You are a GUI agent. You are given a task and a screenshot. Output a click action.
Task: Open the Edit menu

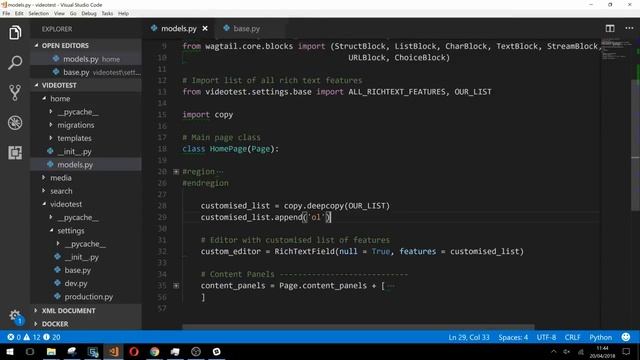click(19, 13)
